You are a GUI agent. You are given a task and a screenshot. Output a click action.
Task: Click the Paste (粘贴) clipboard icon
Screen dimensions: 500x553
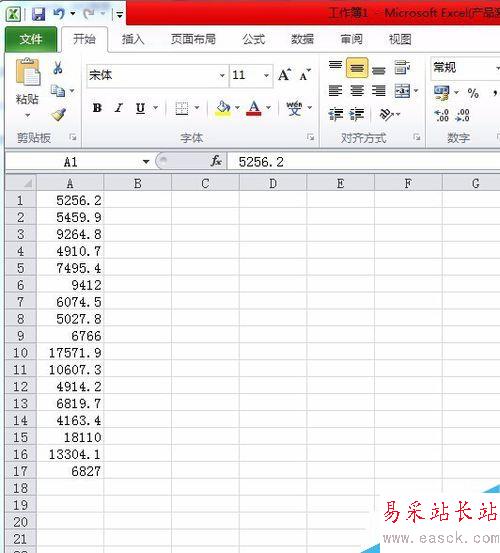coord(28,72)
